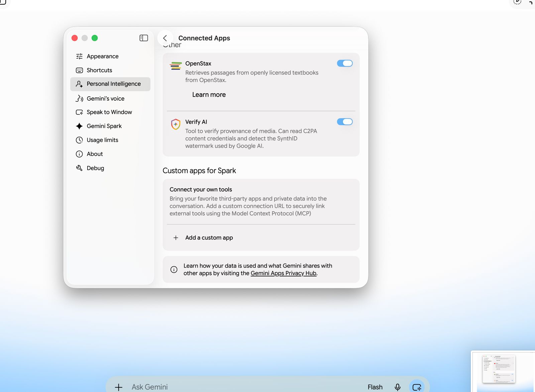
Task: Click the OpenStax app name
Action: [198, 64]
